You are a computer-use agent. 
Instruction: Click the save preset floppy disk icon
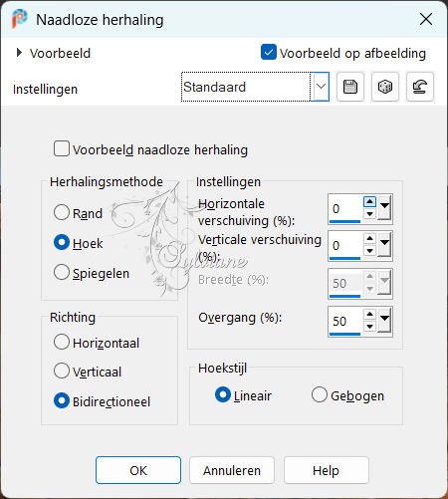pyautogui.click(x=350, y=87)
